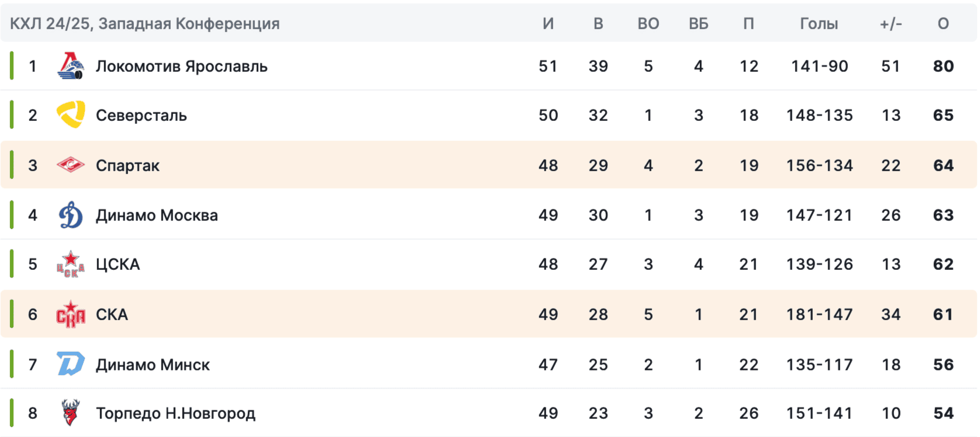Click the CSKA red star logo
Viewport: 980px width, 437px height.
pyautogui.click(x=71, y=264)
